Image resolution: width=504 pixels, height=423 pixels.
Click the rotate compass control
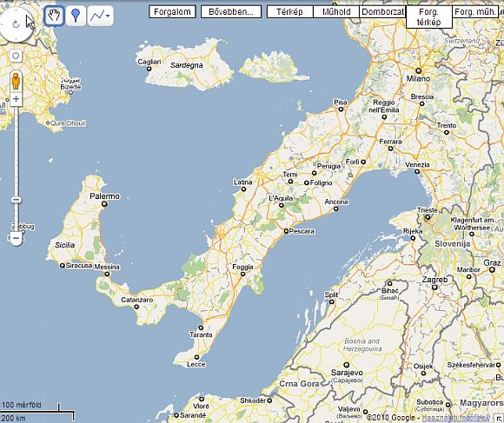click(x=15, y=24)
